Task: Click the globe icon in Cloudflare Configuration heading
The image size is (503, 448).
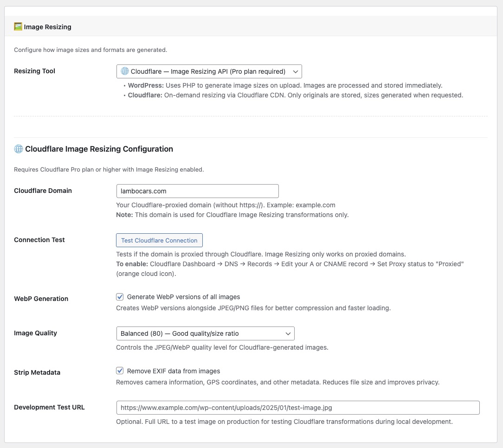Action: point(19,149)
